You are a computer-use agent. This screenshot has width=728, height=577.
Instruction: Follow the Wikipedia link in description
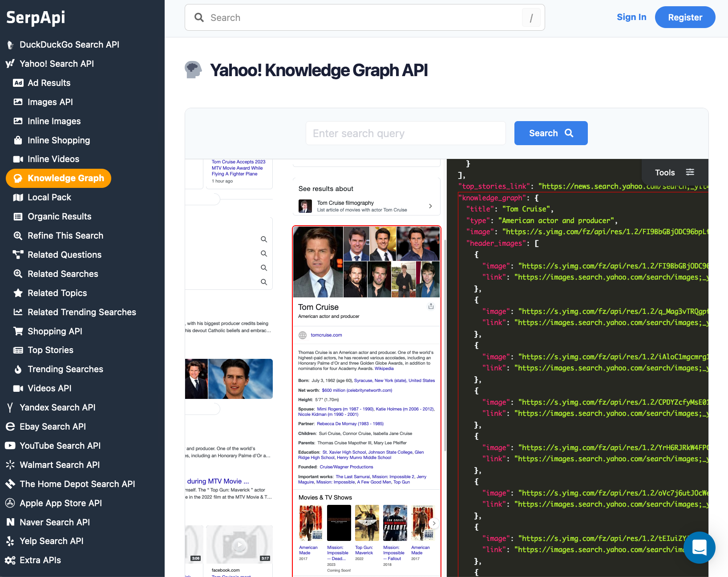pyautogui.click(x=384, y=369)
